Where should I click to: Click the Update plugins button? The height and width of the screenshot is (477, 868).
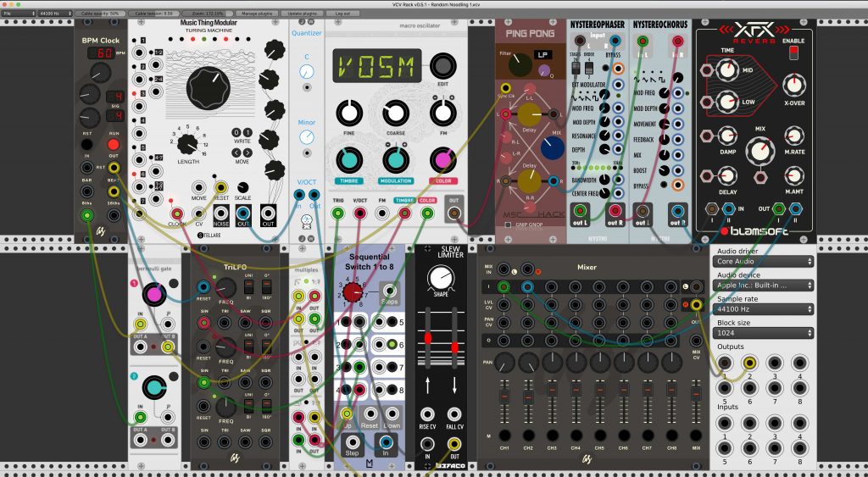click(x=303, y=14)
